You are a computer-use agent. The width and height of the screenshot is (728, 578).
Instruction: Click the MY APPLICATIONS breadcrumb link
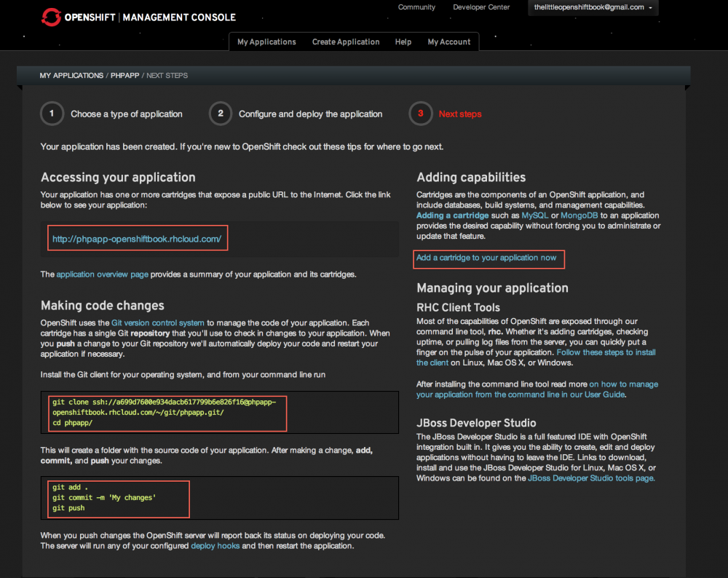pos(71,75)
